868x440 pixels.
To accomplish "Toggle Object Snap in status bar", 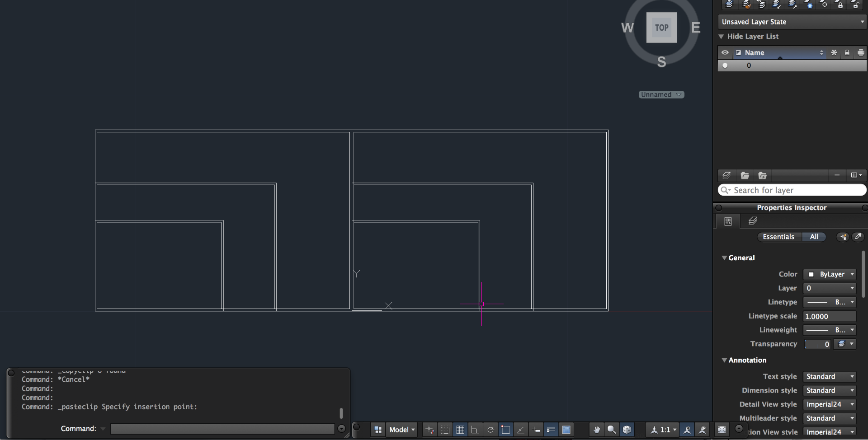I will point(505,430).
